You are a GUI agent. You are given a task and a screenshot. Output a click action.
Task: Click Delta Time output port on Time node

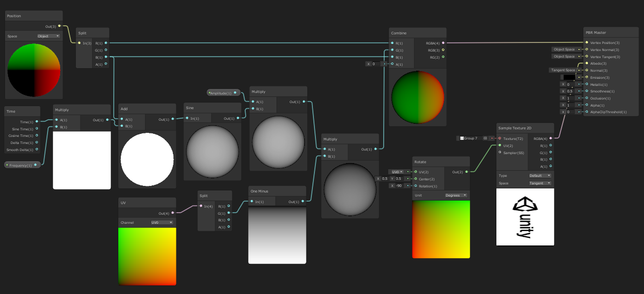pyautogui.click(x=37, y=143)
